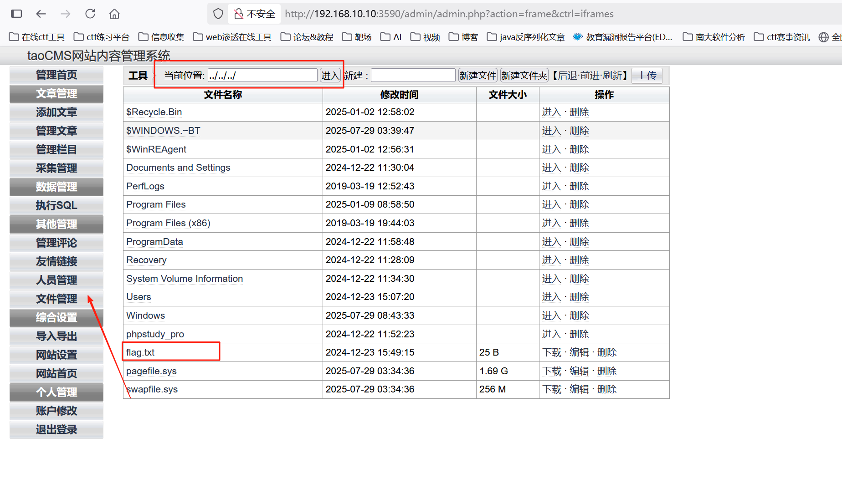Delete flag.txt via its 删除 link
The width and height of the screenshot is (842, 504).
click(607, 352)
